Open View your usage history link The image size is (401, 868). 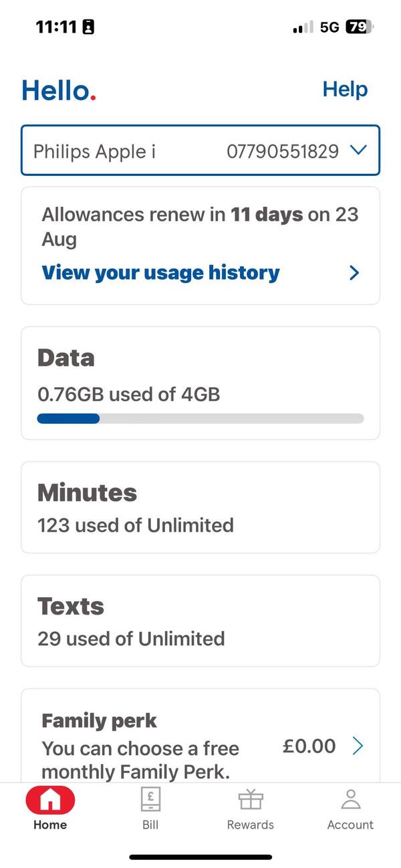coord(160,273)
